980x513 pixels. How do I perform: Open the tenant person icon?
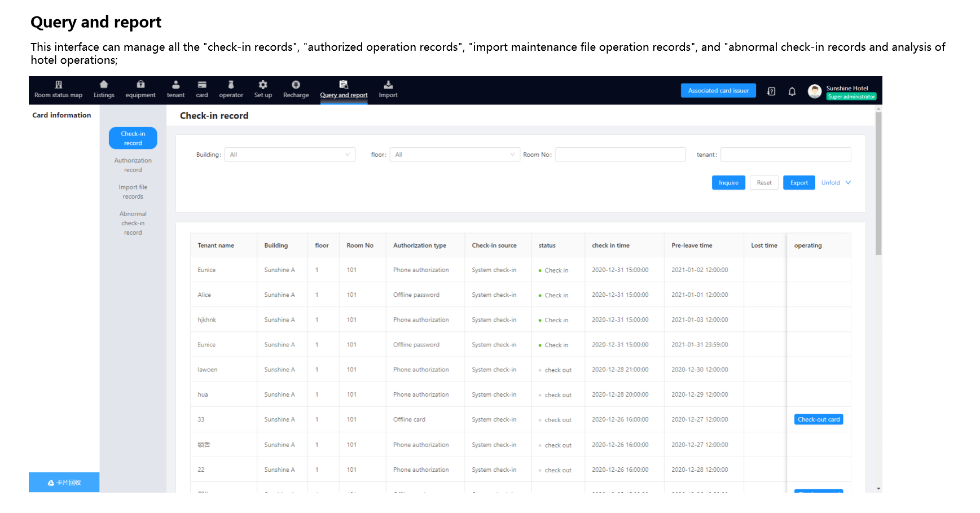point(175,85)
